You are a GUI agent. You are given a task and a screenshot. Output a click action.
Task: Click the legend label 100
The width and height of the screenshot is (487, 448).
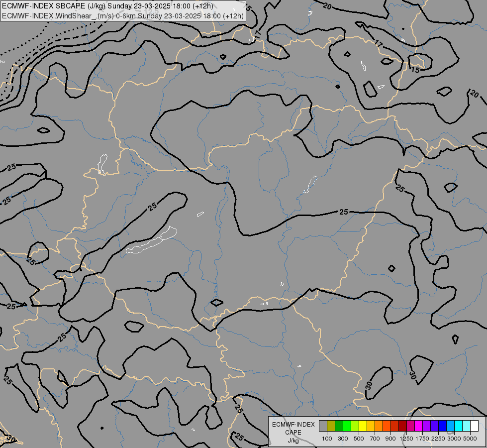[x=327, y=439]
